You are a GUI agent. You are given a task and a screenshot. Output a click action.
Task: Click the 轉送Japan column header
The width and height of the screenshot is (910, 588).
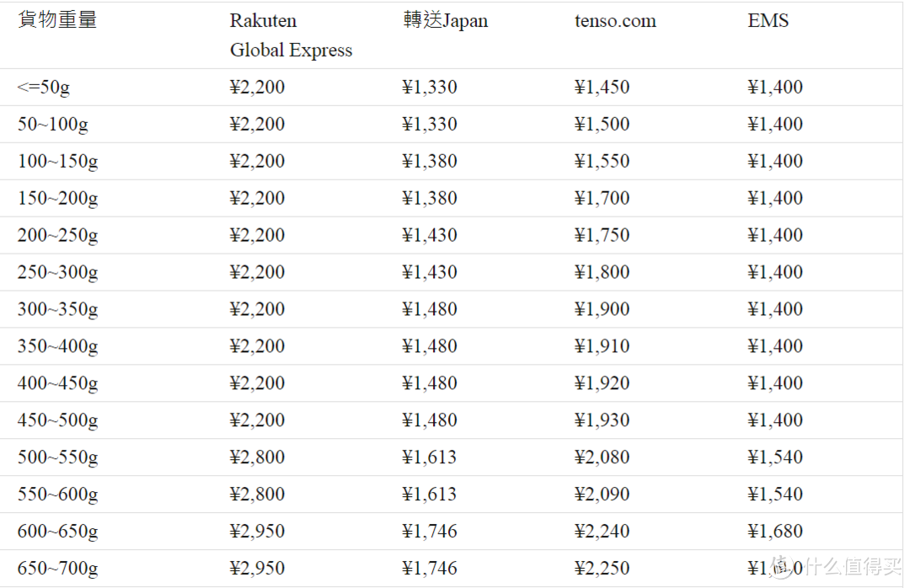[x=445, y=20]
